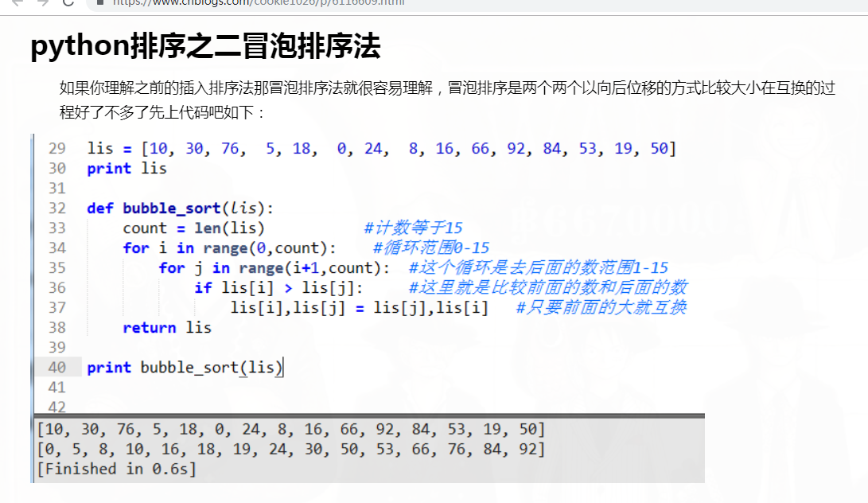
Task: Click the "if lis[i] > lis[j]:" condition
Action: pyautogui.click(x=278, y=288)
